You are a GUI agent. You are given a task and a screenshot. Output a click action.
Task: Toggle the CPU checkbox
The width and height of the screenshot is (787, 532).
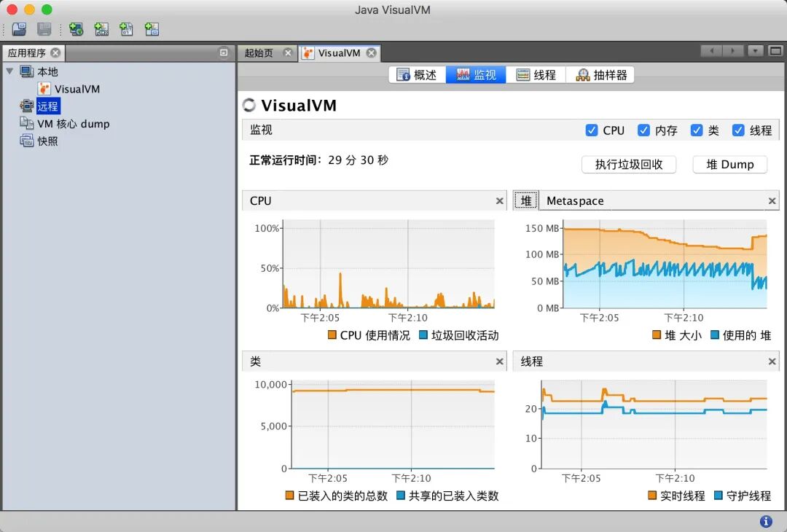tap(592, 130)
